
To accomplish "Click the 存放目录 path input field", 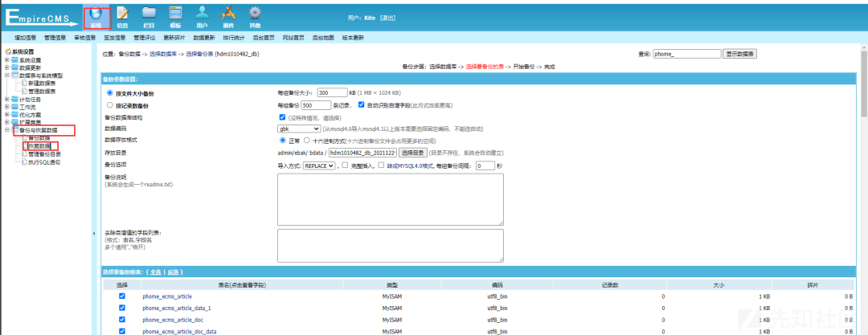I will 362,153.
